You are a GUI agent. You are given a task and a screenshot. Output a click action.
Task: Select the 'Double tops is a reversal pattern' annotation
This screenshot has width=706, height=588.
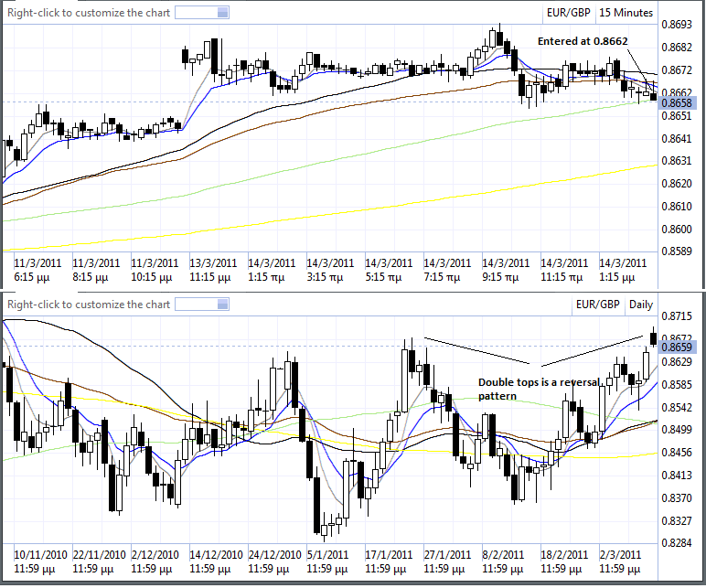click(x=540, y=389)
